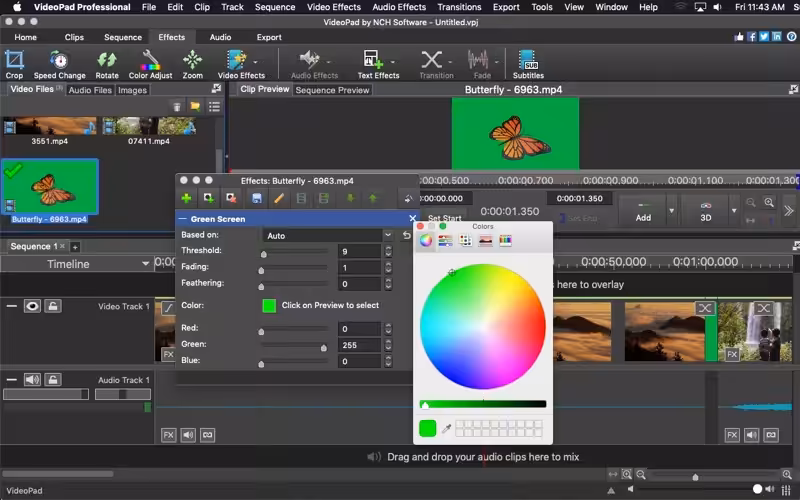Click Set Start in the preview
This screenshot has height=500, width=800.
pos(444,218)
